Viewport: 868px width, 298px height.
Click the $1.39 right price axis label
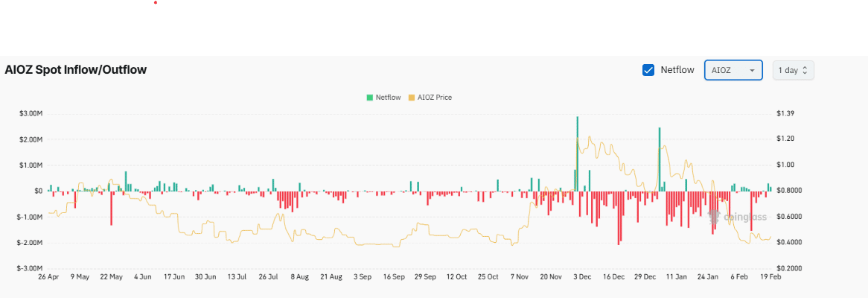785,113
